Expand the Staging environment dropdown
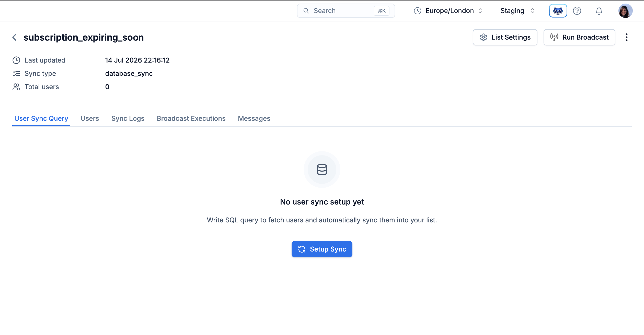The width and height of the screenshot is (644, 335). pyautogui.click(x=517, y=11)
